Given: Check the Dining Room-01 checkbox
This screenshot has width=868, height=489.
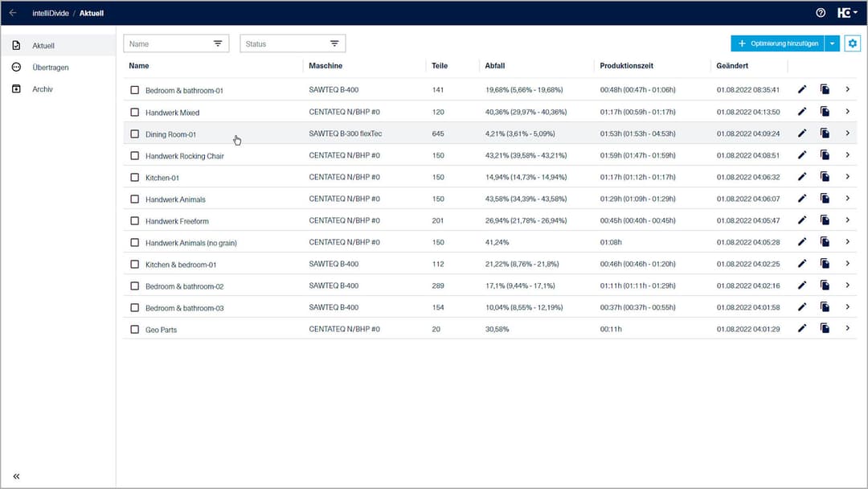Looking at the screenshot, I should (135, 133).
